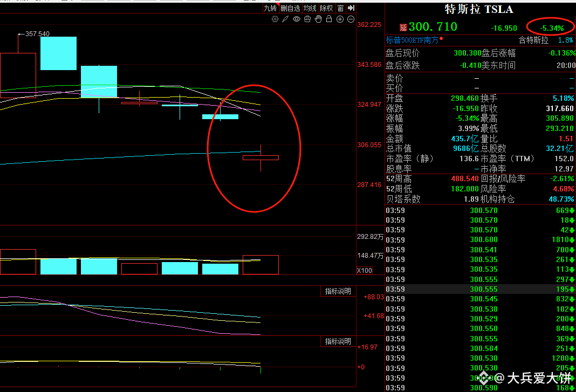
Task: Click 风险率 value 4.68%
Action: (563, 189)
